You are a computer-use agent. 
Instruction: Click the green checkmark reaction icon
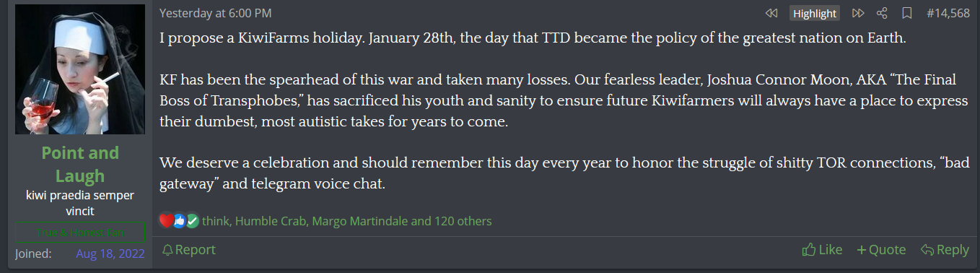click(192, 221)
